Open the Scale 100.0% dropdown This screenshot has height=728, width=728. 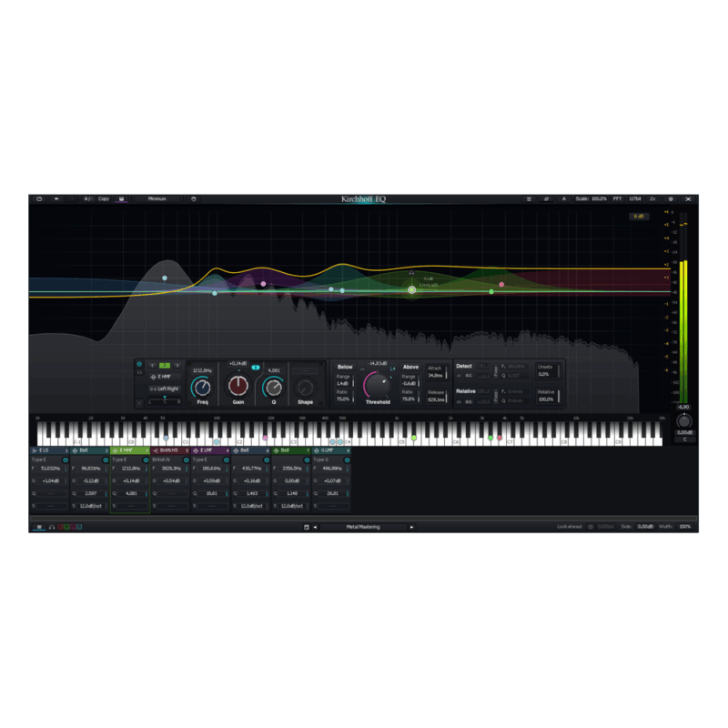(591, 198)
